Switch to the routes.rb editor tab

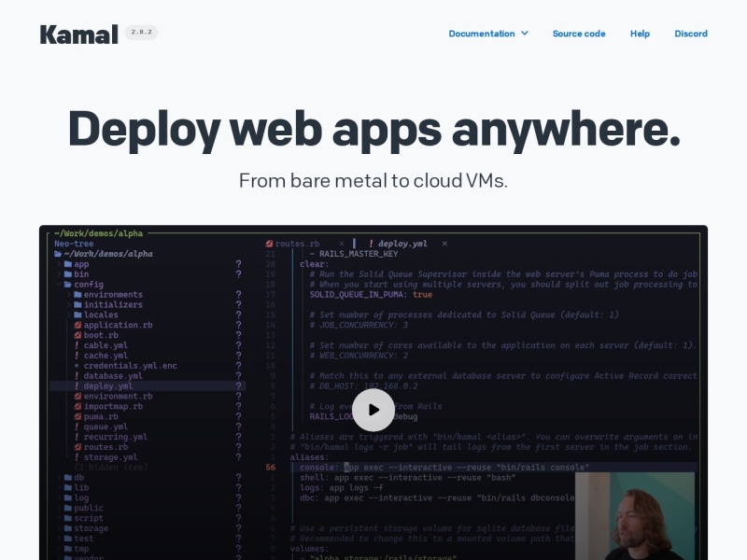[x=296, y=244]
